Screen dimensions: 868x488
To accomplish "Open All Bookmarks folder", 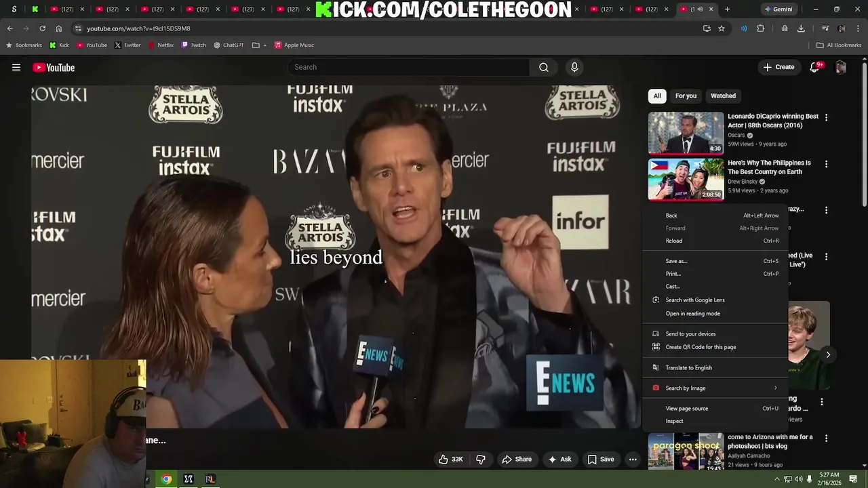I will (x=839, y=45).
